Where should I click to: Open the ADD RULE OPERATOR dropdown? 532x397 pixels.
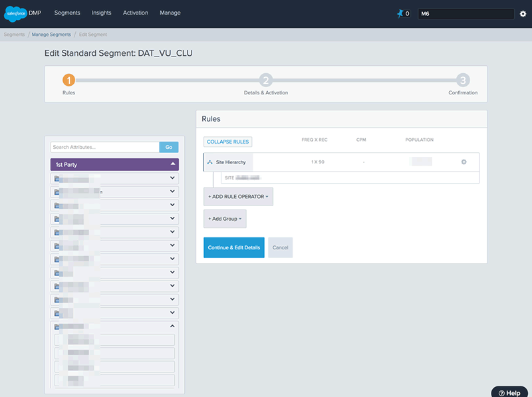[x=237, y=196]
